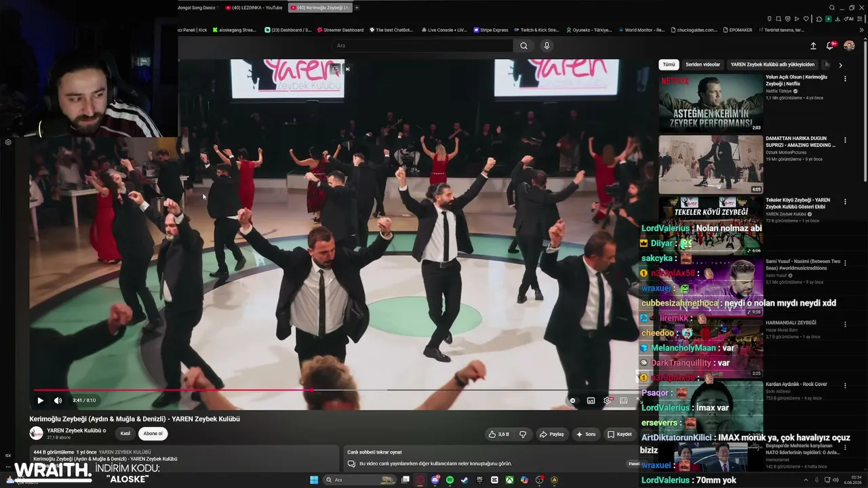The width and height of the screenshot is (868, 488).
Task: Select the 'Seriden videolar' chip
Action: pos(703,64)
